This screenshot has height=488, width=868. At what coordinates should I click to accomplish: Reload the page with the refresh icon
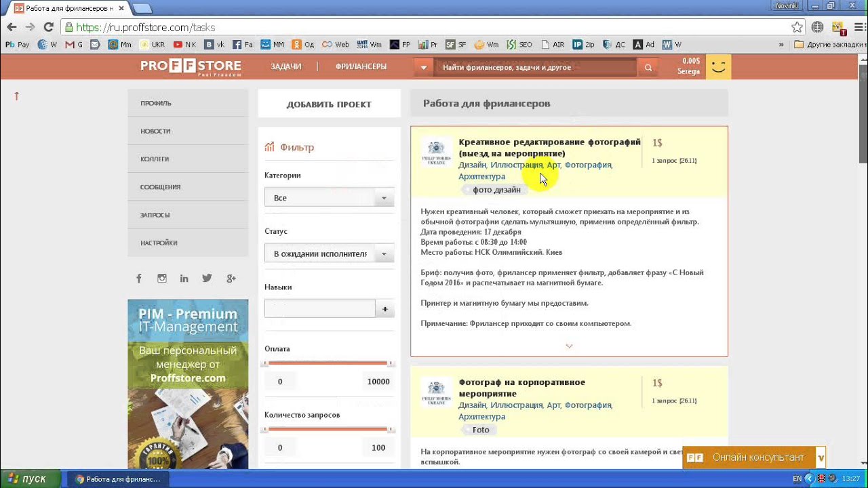tap(48, 27)
